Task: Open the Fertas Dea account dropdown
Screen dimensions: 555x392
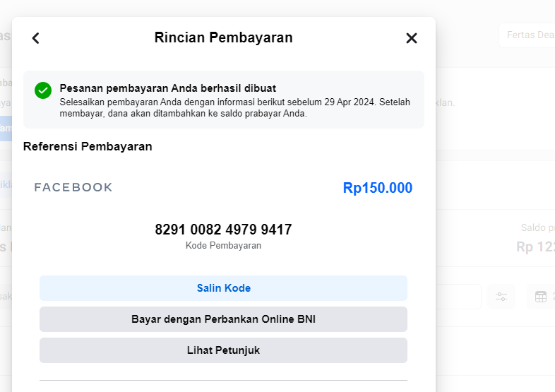Action: tap(526, 35)
